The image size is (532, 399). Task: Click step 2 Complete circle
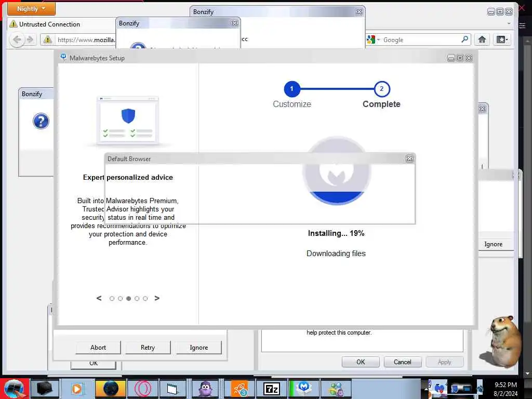382,89
